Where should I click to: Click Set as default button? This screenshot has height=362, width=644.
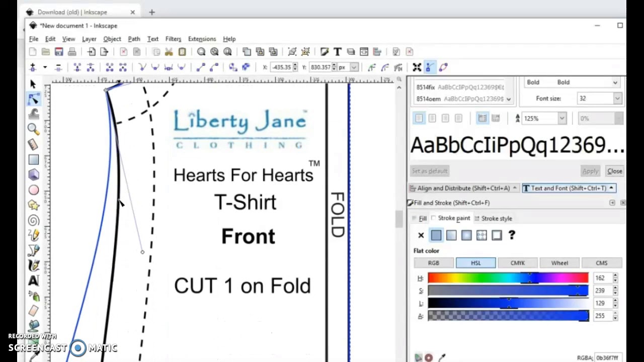430,171
